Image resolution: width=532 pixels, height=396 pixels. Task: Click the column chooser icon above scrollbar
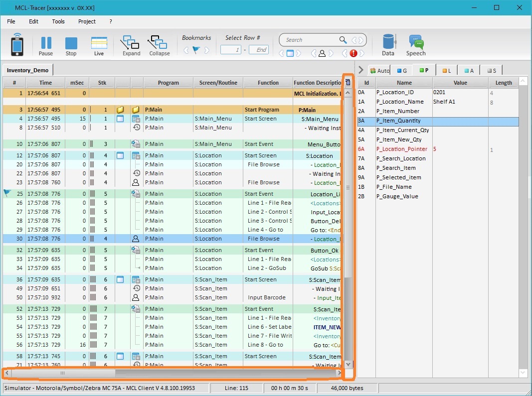coord(348,82)
